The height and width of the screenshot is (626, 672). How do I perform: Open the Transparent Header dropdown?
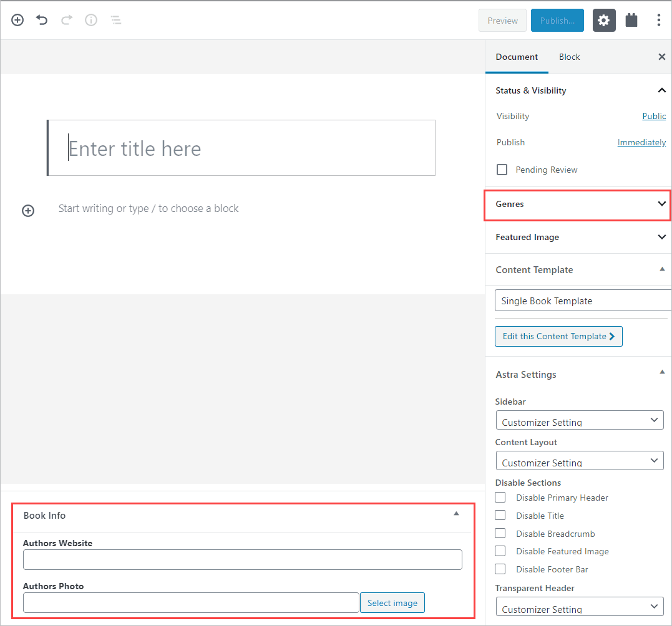[580, 606]
